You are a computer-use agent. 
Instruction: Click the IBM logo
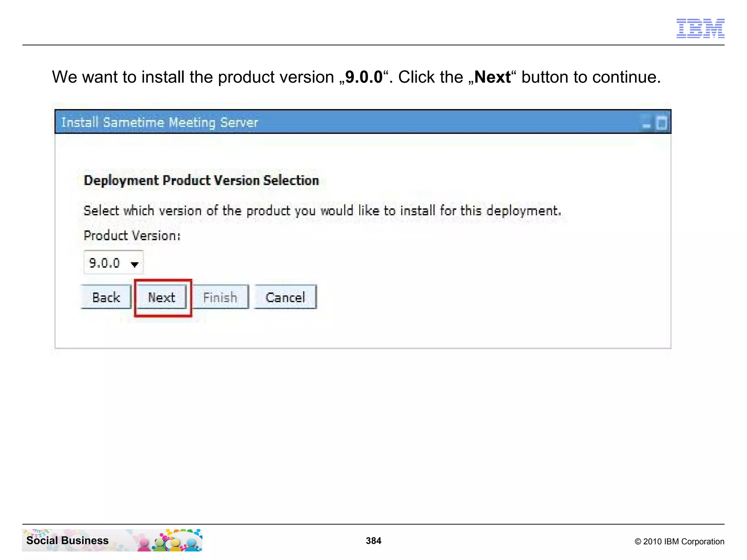700,28
